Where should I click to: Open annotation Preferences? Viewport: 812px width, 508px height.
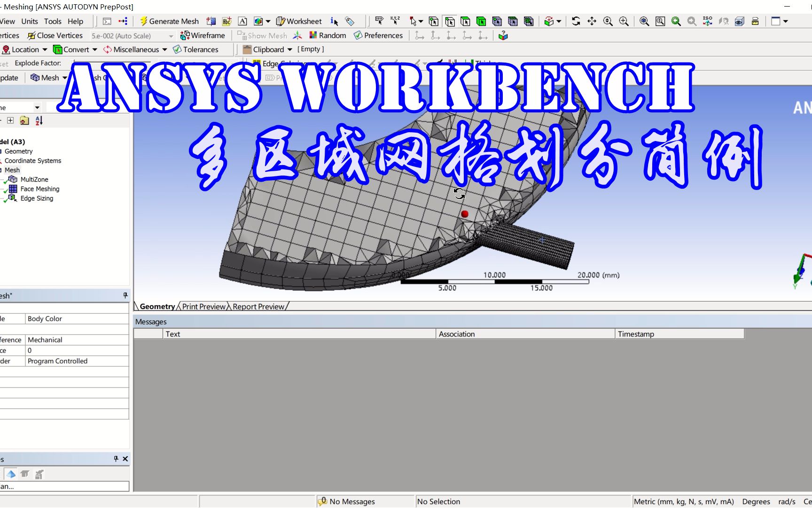click(x=378, y=35)
